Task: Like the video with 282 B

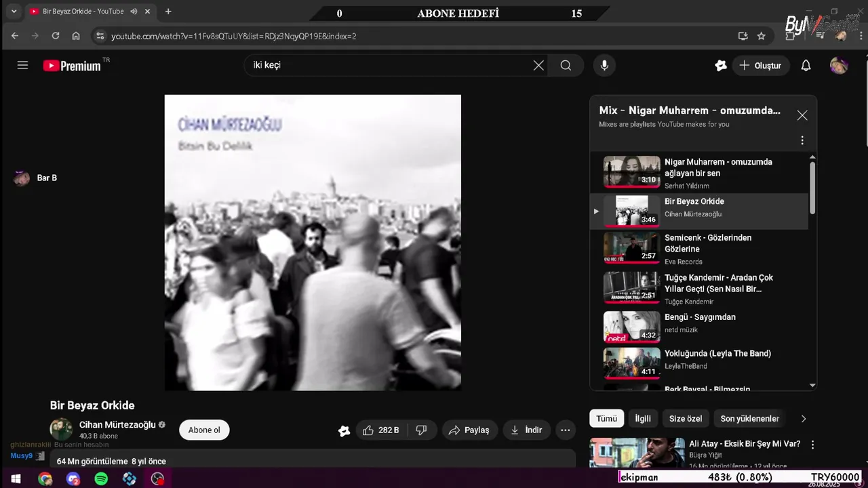Action: (382, 430)
